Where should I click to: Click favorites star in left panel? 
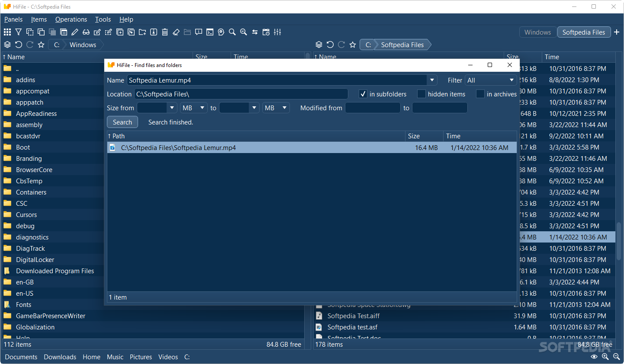click(41, 45)
